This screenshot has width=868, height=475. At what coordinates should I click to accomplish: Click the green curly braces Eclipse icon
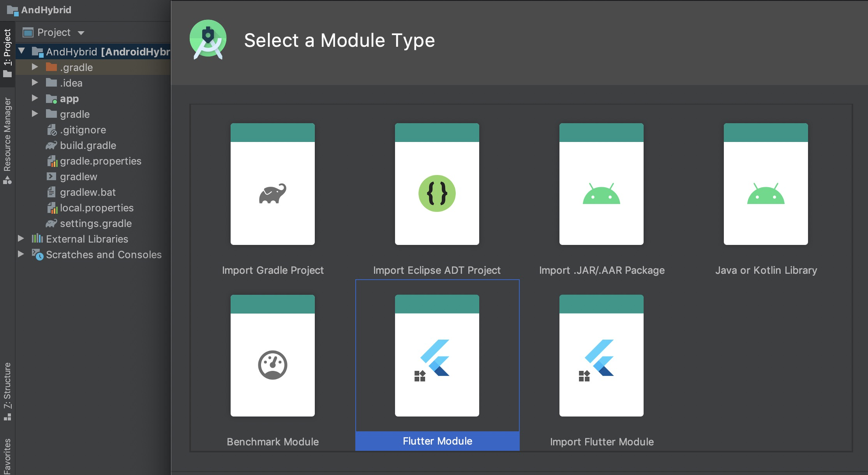(437, 193)
